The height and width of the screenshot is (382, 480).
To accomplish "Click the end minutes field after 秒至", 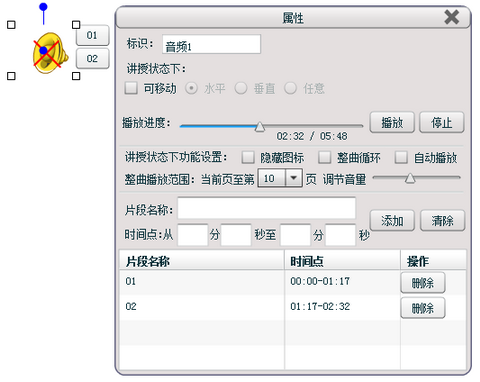I will 295,235.
